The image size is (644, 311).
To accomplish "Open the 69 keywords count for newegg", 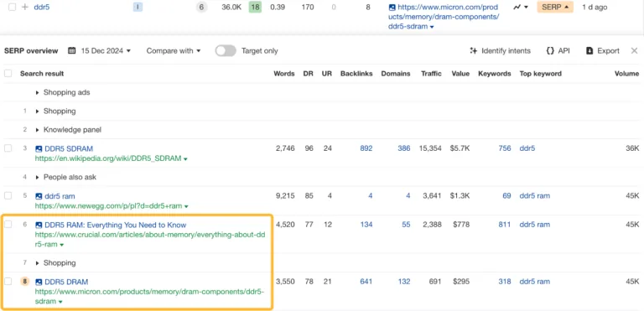I will tap(506, 195).
